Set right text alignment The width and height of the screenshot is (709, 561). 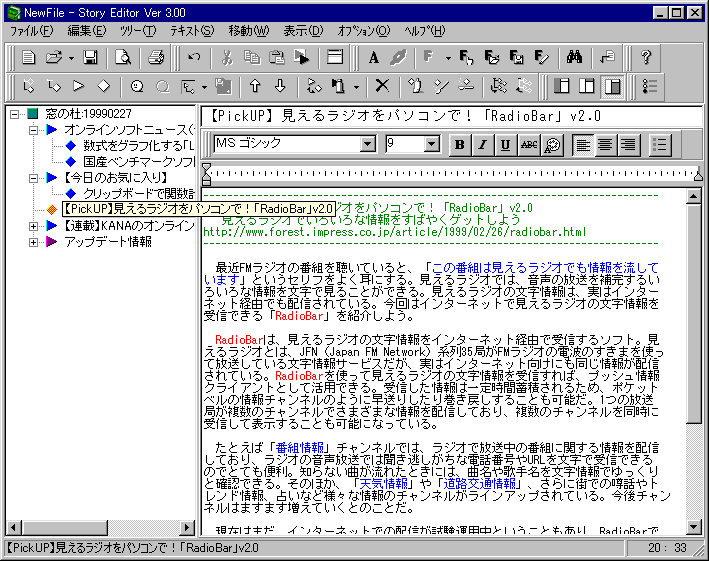point(628,145)
